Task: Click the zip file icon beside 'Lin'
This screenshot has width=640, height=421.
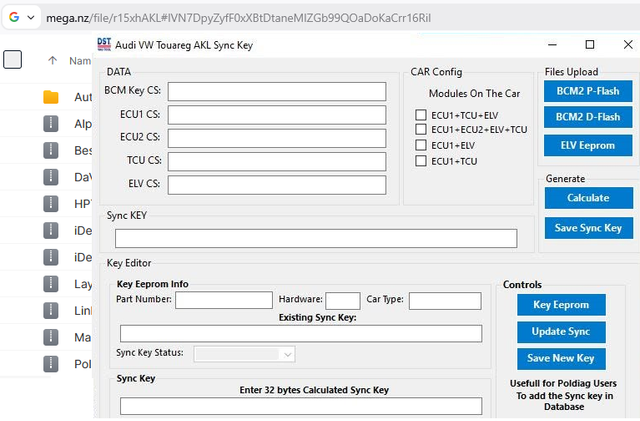Action: pyautogui.click(x=51, y=310)
